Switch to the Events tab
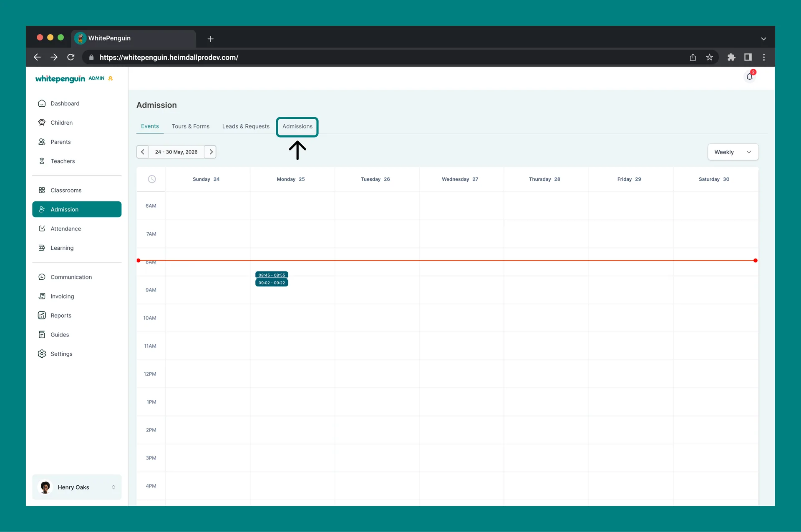This screenshot has height=532, width=801. pyautogui.click(x=150, y=126)
